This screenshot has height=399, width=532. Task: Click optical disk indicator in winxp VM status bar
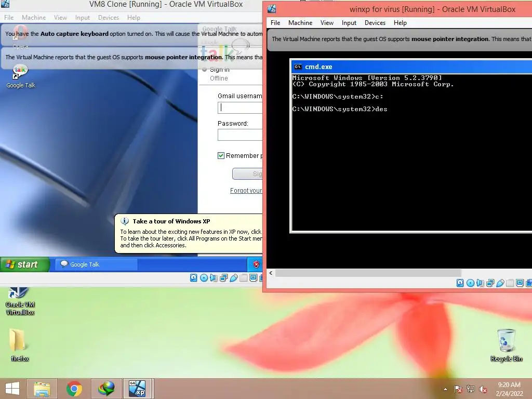point(470,283)
